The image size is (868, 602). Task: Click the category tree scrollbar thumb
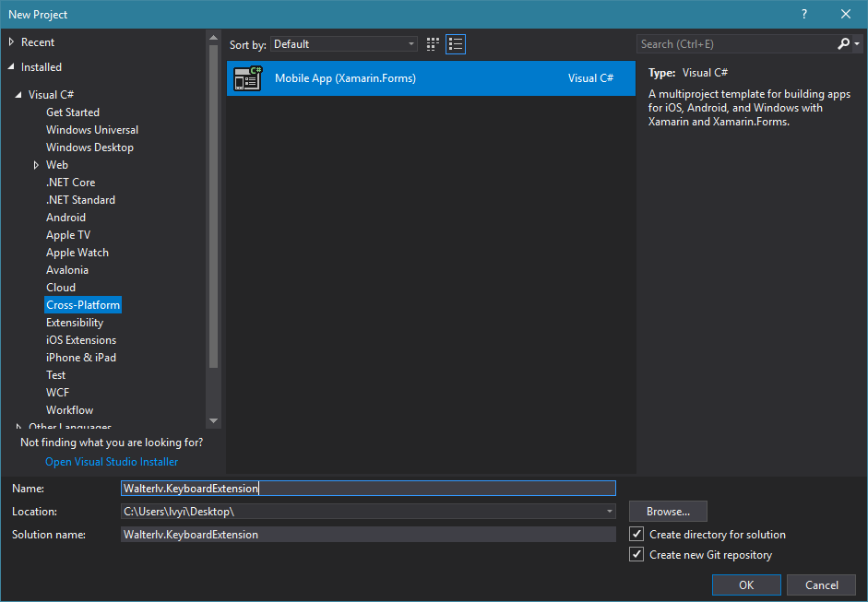point(213,207)
